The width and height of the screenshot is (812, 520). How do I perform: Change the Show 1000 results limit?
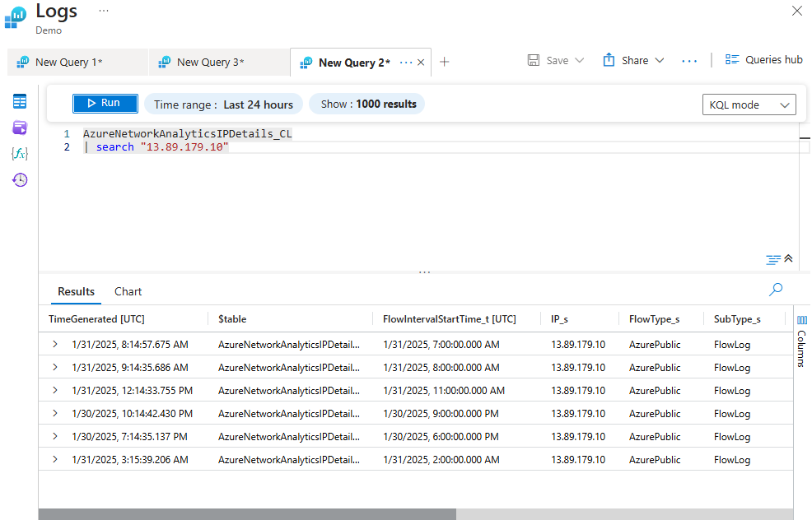click(x=367, y=104)
